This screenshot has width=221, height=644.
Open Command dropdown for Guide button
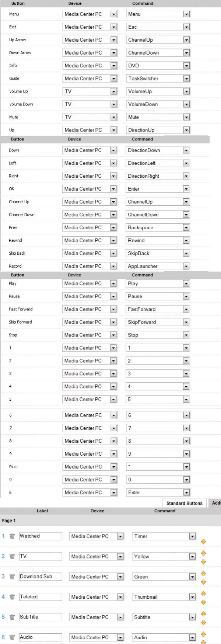tap(187, 79)
